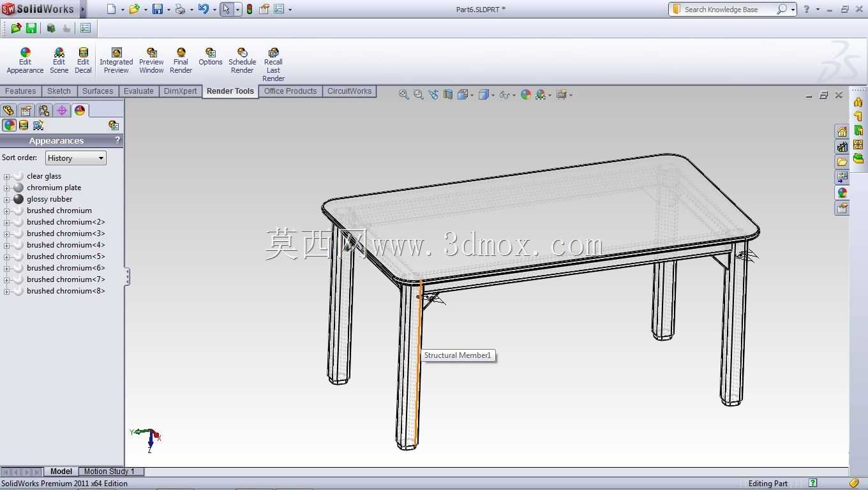The width and height of the screenshot is (868, 490).
Task: Select the brushed chromium<4> appearance
Action: click(x=66, y=245)
